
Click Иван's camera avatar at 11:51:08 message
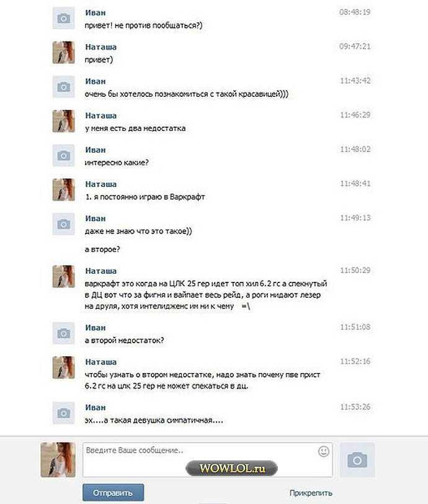(64, 333)
